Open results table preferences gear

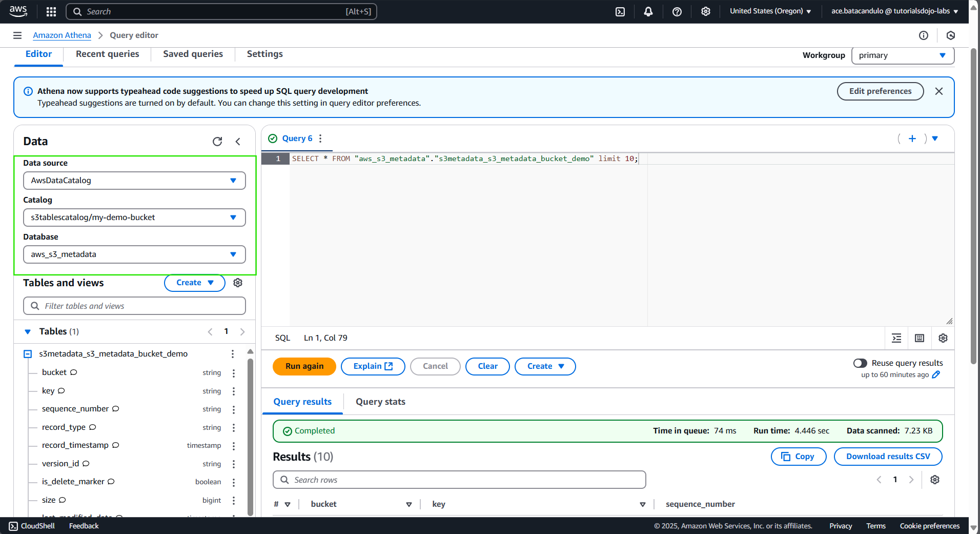[935, 480]
